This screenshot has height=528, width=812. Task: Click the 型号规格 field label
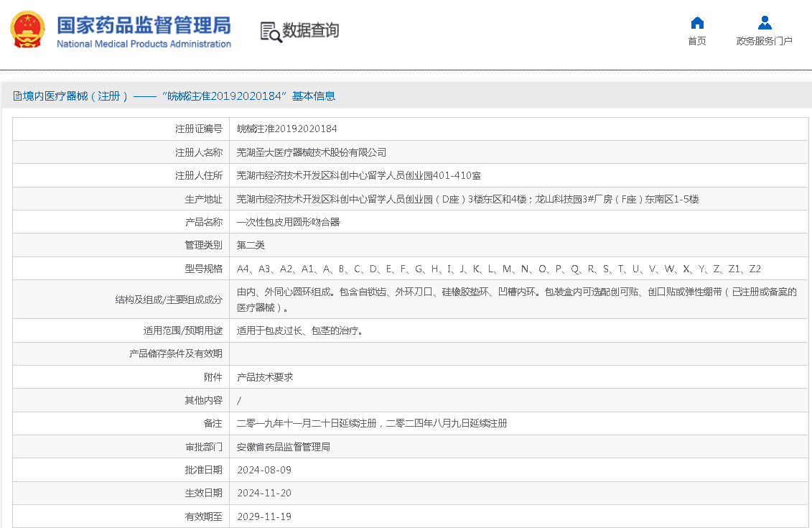coord(203,269)
